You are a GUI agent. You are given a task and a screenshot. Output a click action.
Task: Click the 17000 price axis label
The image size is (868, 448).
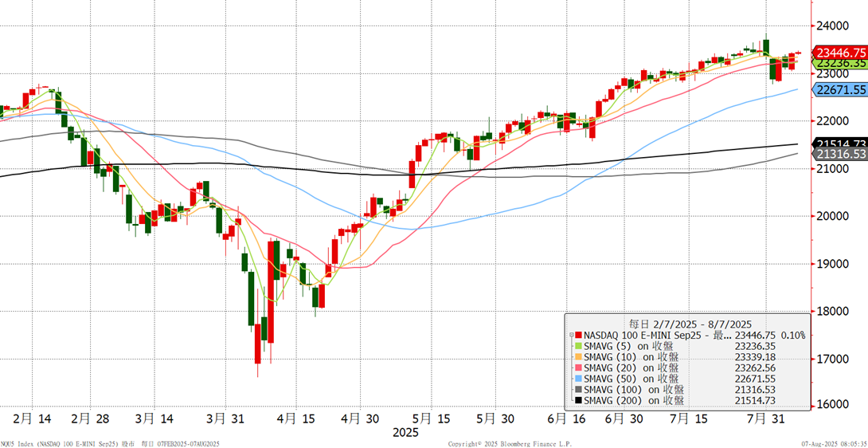tap(834, 359)
